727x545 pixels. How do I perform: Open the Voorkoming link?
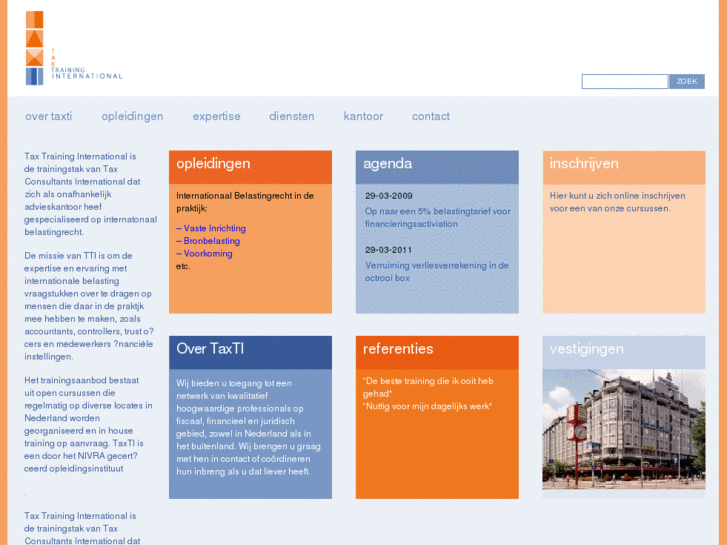pyautogui.click(x=204, y=253)
